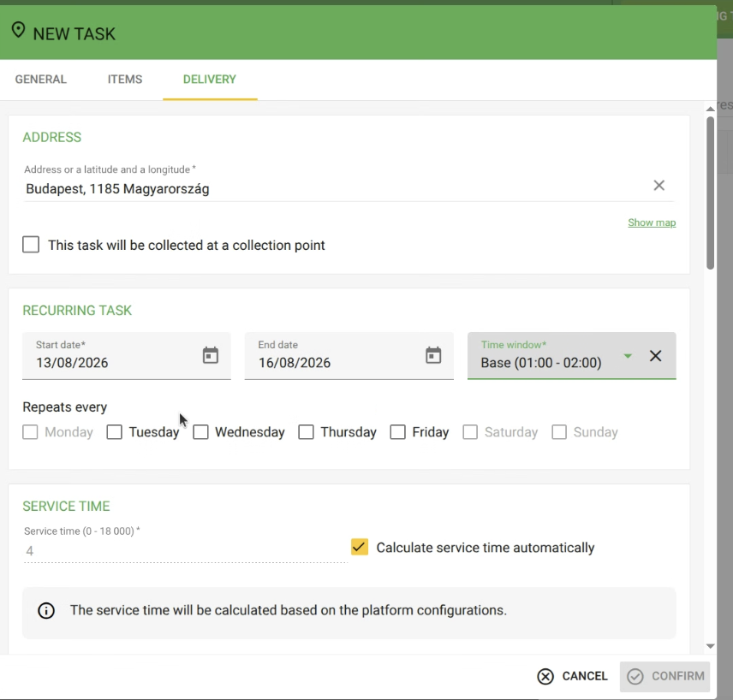Check the Saturday repeat checkbox
This screenshot has height=700, width=733.
point(470,432)
